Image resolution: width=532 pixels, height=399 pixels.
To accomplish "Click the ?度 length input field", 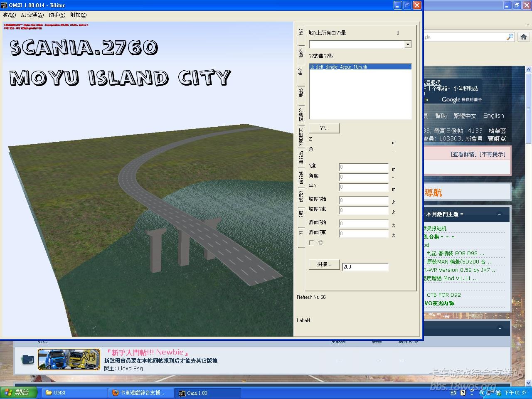I will coord(364,167).
